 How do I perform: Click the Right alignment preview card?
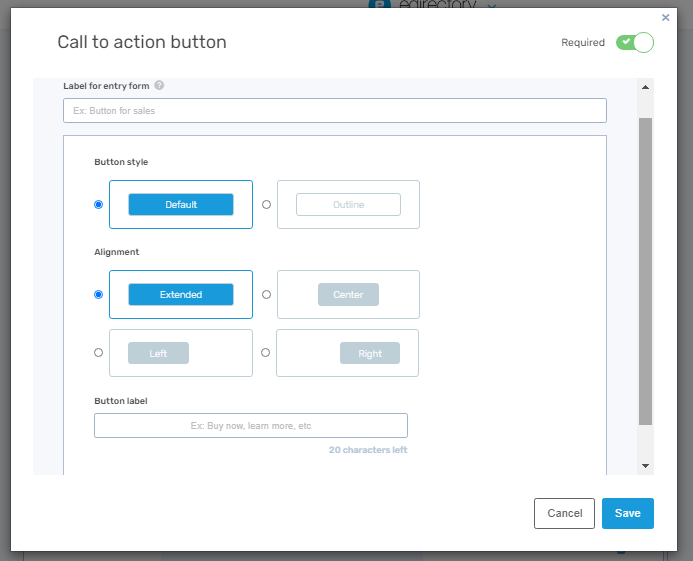click(x=348, y=353)
